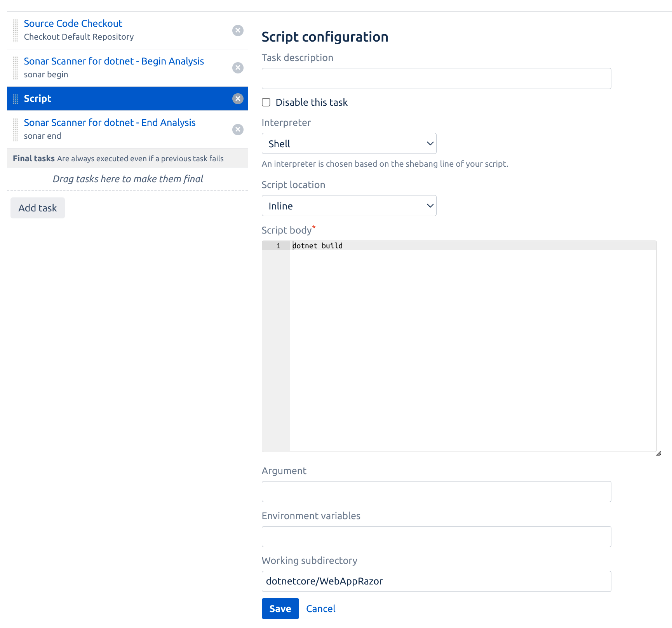This screenshot has width=672, height=628.
Task: Enable the Disable this task checkbox
Action: tap(266, 102)
